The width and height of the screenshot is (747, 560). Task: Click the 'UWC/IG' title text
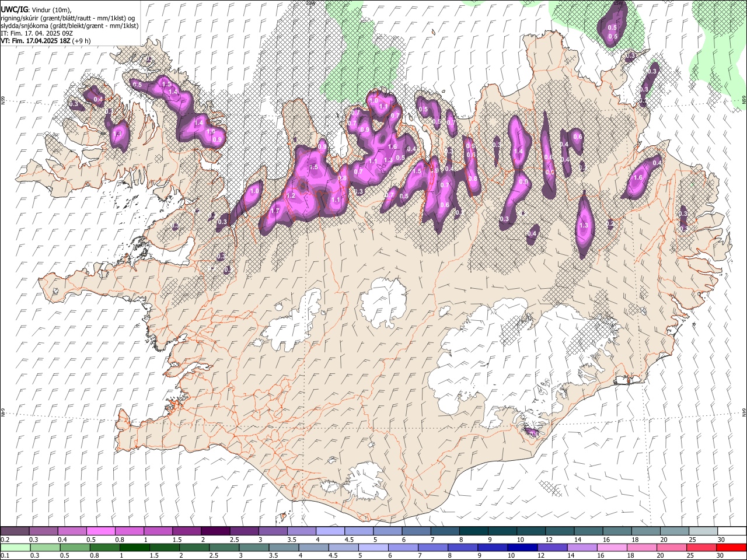click(14, 9)
